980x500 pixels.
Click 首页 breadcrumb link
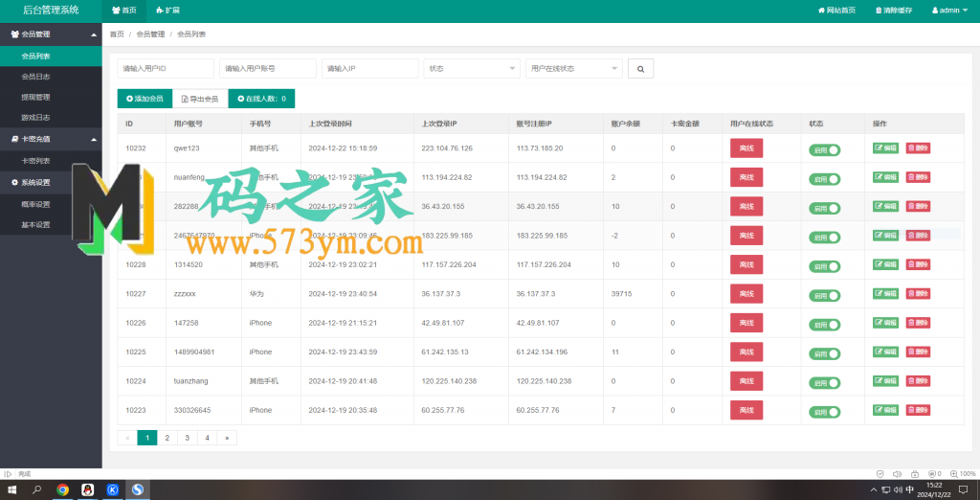point(117,34)
